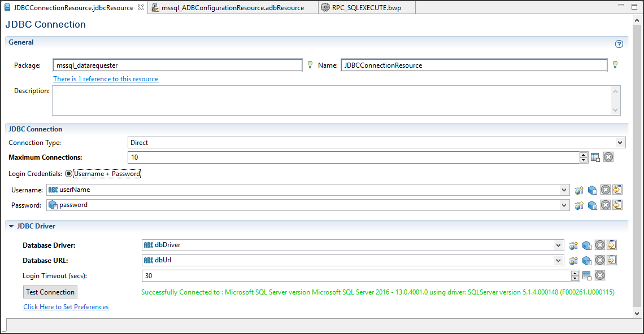Click the 'General' section header
This screenshot has height=334, width=644.
click(x=21, y=42)
